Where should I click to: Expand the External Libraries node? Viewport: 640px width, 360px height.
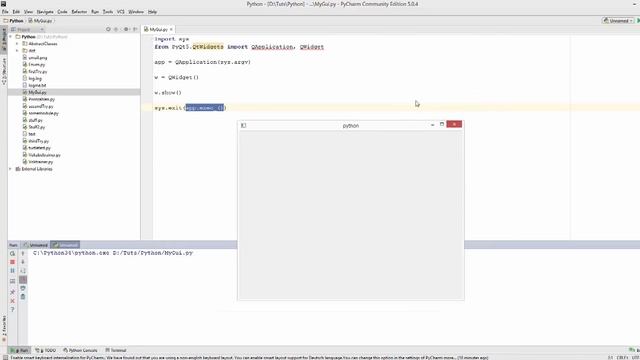[11, 169]
